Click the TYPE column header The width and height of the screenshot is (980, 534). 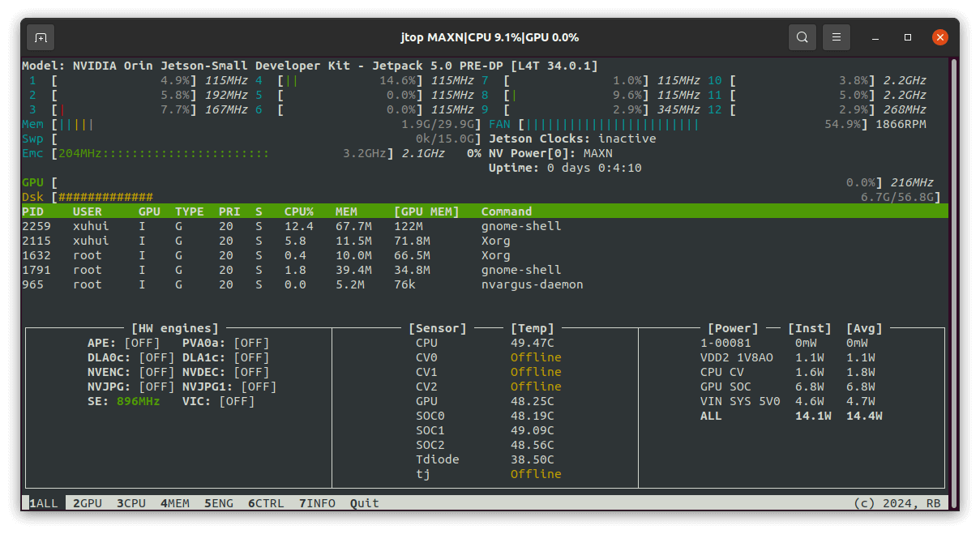click(190, 211)
